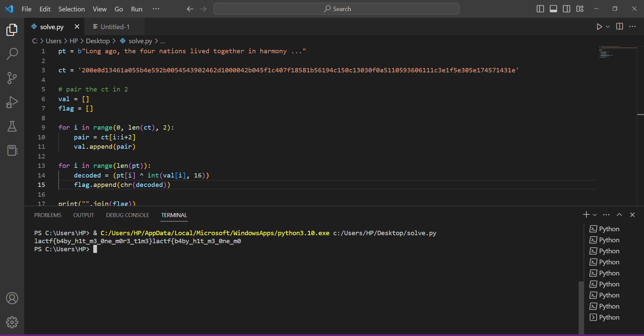Image resolution: width=644 pixels, height=336 pixels.
Task: Click 'val.append(pair)' on line 11
Action: (105, 147)
